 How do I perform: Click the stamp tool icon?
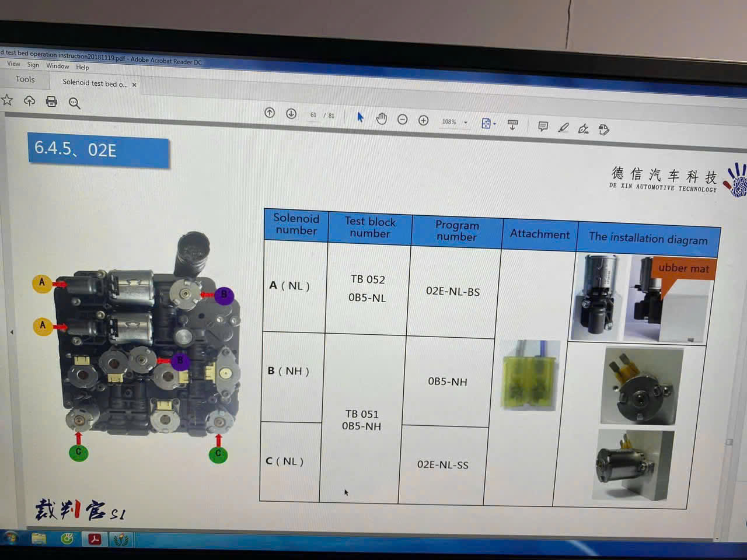tap(604, 129)
